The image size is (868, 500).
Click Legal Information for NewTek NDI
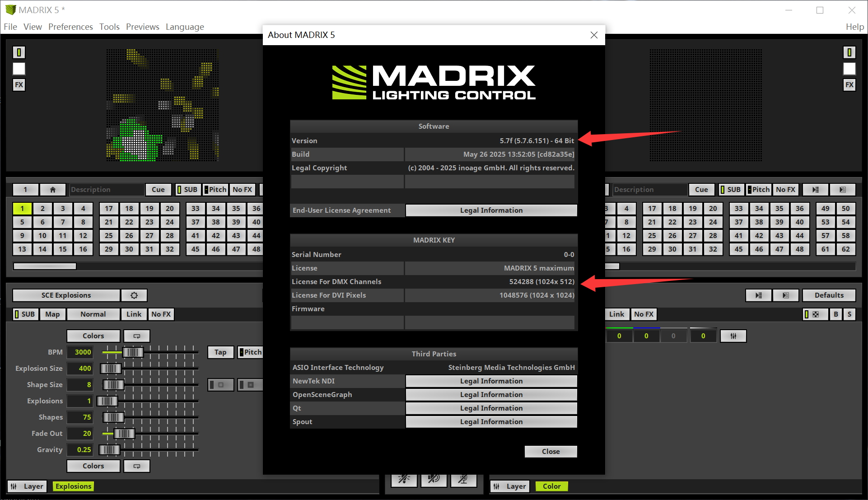(491, 381)
